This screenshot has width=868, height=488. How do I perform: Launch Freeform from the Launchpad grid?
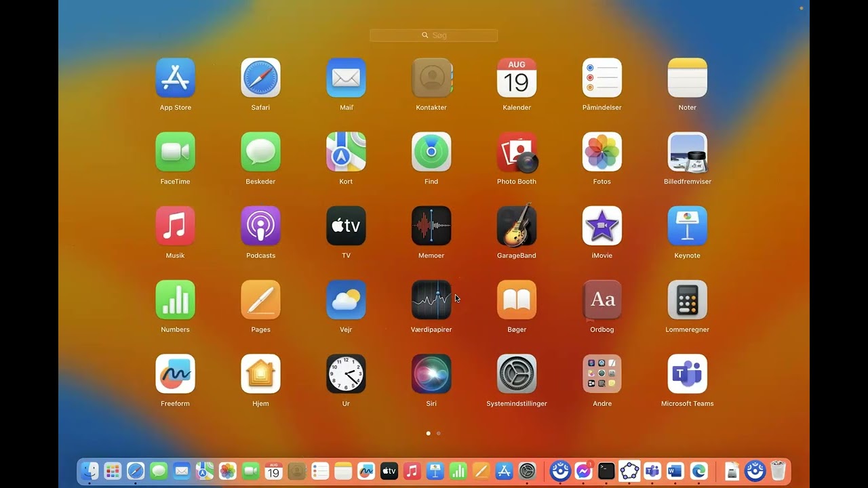coord(175,373)
